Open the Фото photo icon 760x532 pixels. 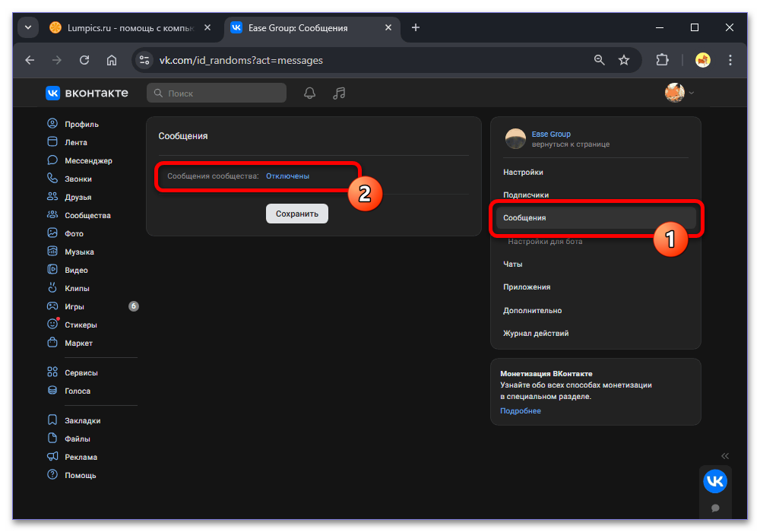52,233
